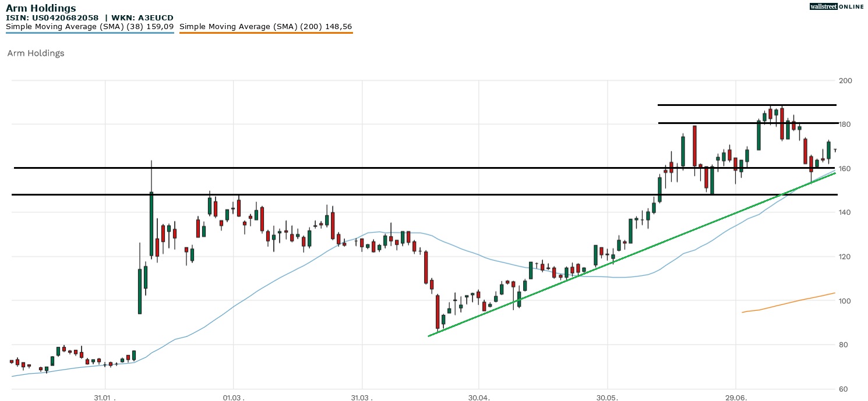Click the 100 price label on y-axis
Viewport: 868px width, 401px height.
pyautogui.click(x=846, y=301)
